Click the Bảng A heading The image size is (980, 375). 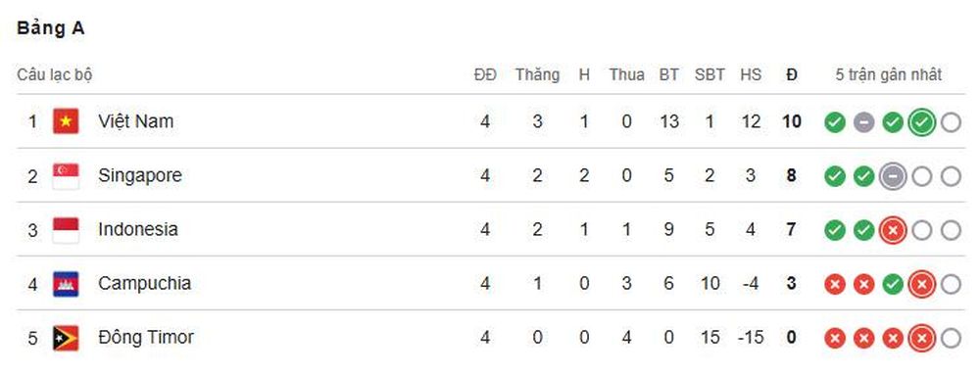pos(51,28)
